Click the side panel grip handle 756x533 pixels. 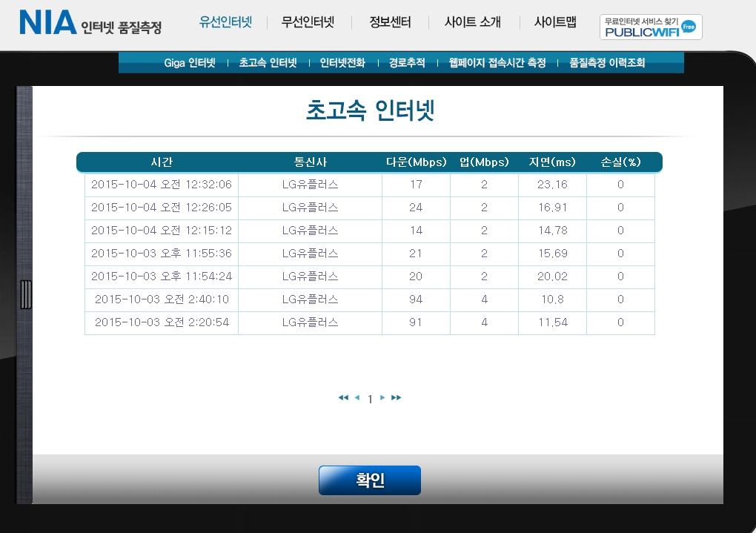26,294
